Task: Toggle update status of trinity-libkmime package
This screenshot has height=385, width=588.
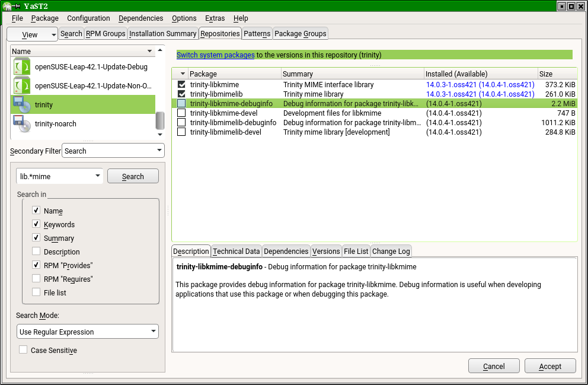Action: point(181,84)
